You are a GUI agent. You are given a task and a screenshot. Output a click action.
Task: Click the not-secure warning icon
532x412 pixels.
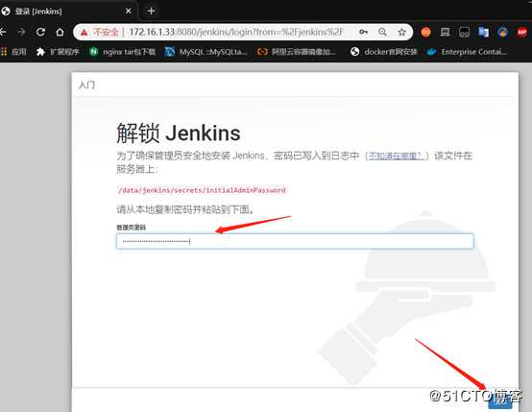(85, 33)
